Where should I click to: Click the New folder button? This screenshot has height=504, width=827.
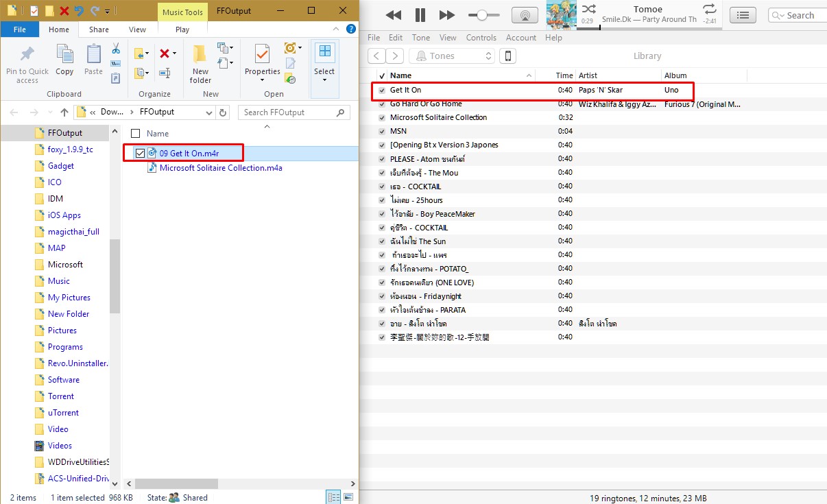[x=200, y=65]
